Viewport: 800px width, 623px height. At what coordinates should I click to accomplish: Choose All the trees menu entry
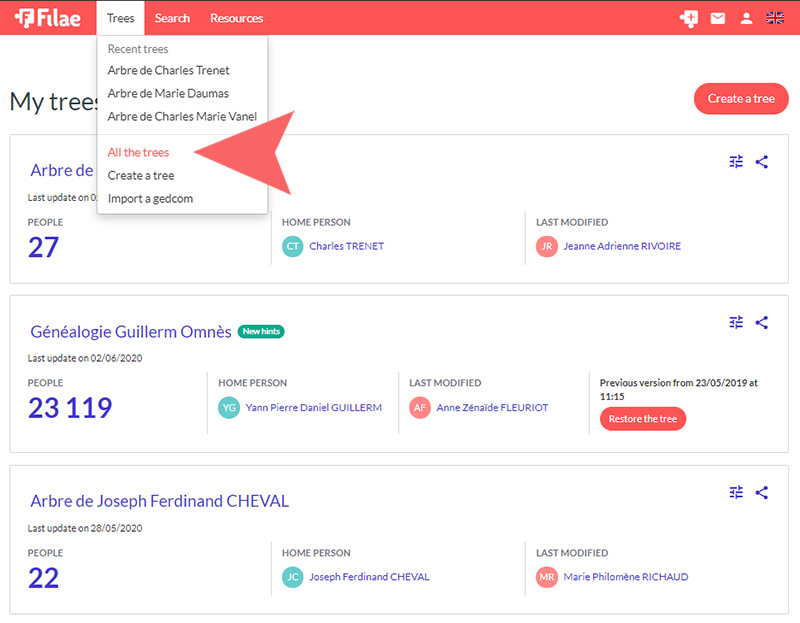tap(138, 152)
